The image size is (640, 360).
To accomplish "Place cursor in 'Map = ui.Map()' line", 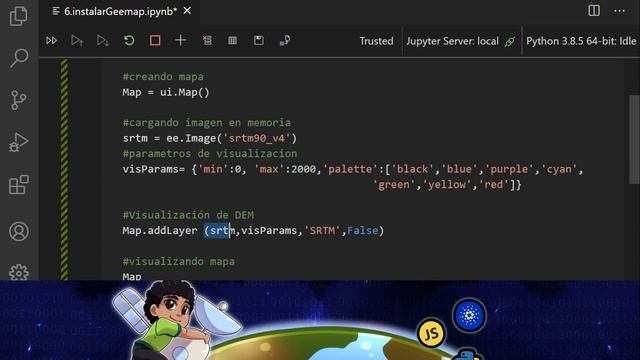I will pyautogui.click(x=166, y=92).
